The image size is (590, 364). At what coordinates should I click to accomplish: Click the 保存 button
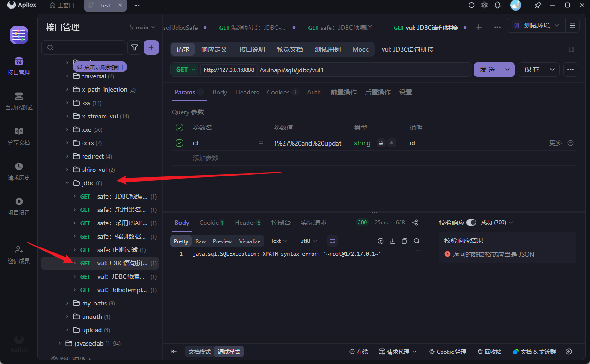click(532, 70)
